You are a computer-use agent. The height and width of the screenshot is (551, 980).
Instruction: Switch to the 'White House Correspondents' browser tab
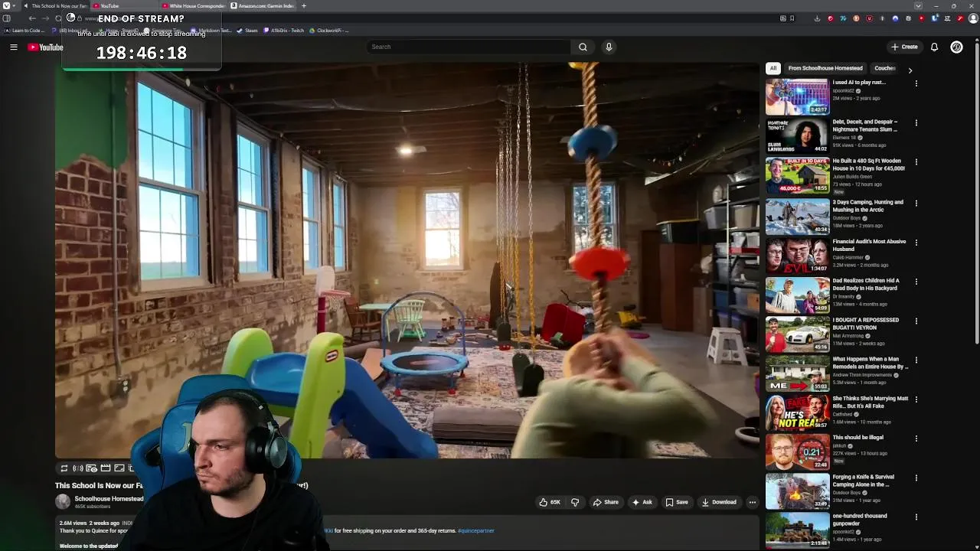(x=193, y=6)
